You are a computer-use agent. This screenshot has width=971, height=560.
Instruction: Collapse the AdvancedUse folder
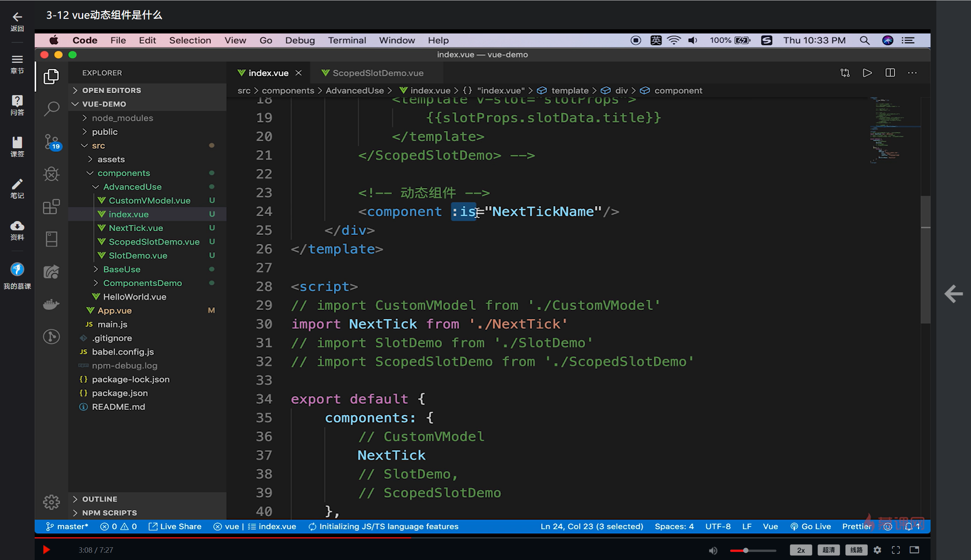click(132, 187)
